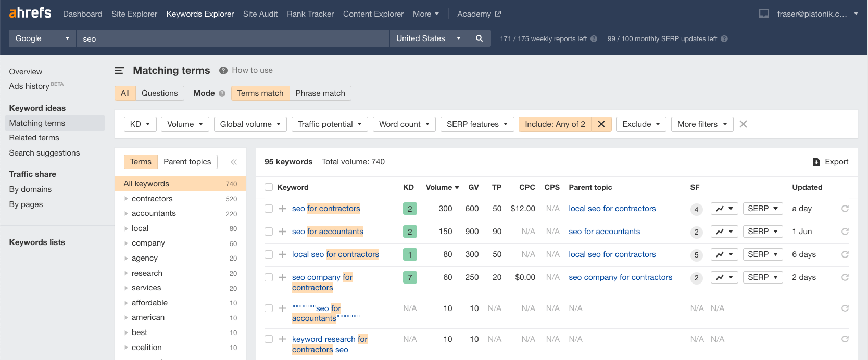Switch to the Parent topics tab
The width and height of the screenshot is (868, 360).
pyautogui.click(x=187, y=162)
